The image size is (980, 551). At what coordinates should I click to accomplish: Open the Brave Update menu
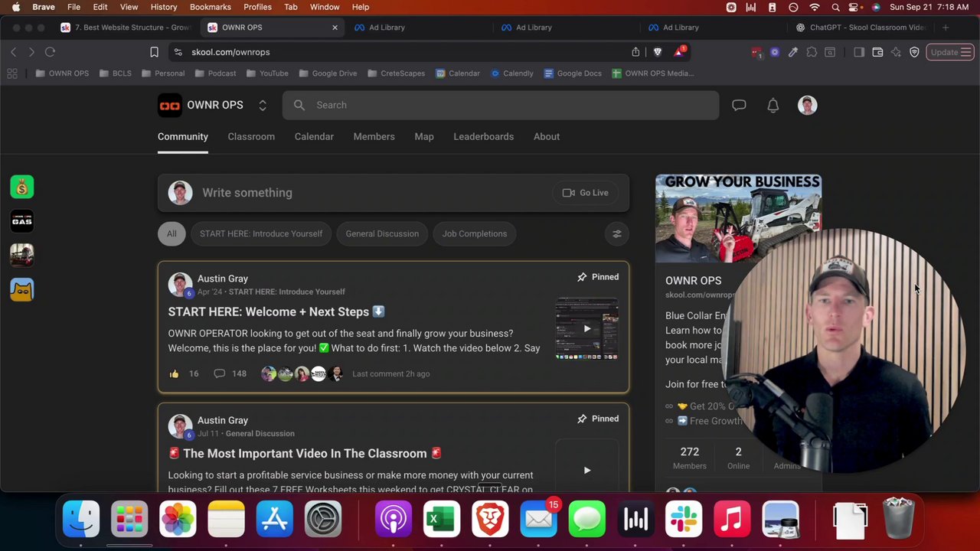click(949, 52)
